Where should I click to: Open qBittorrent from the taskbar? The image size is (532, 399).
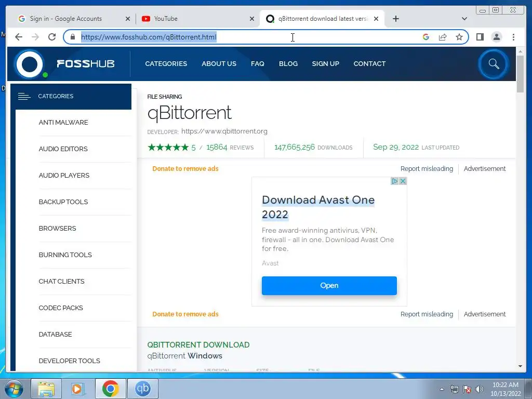pos(142,389)
